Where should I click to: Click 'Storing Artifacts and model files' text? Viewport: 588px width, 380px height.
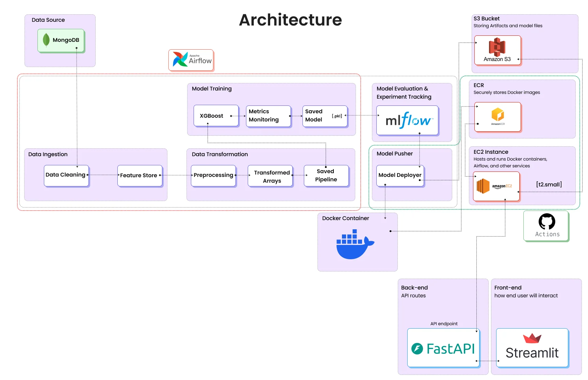[508, 26]
